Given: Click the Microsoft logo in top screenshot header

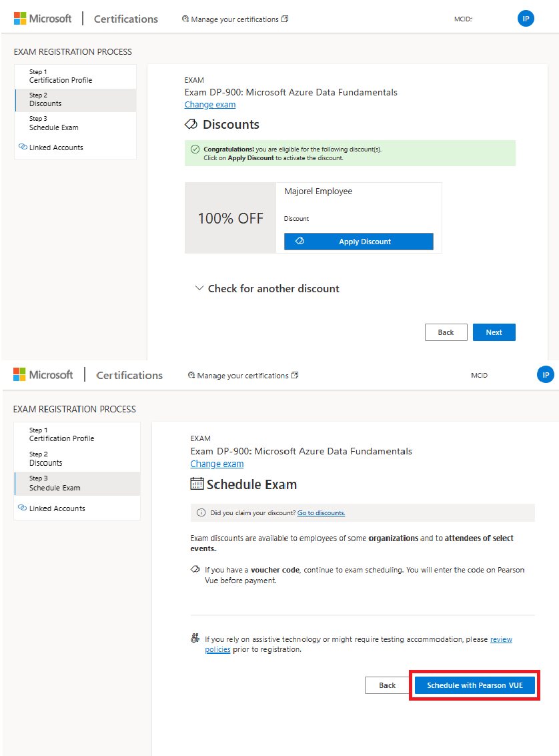Looking at the screenshot, I should coord(43,19).
